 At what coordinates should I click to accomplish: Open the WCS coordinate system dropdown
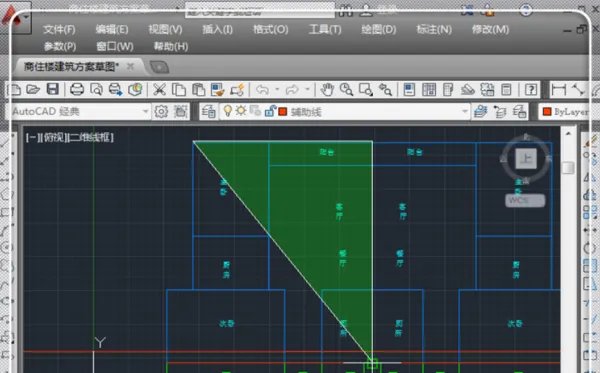[x=525, y=200]
